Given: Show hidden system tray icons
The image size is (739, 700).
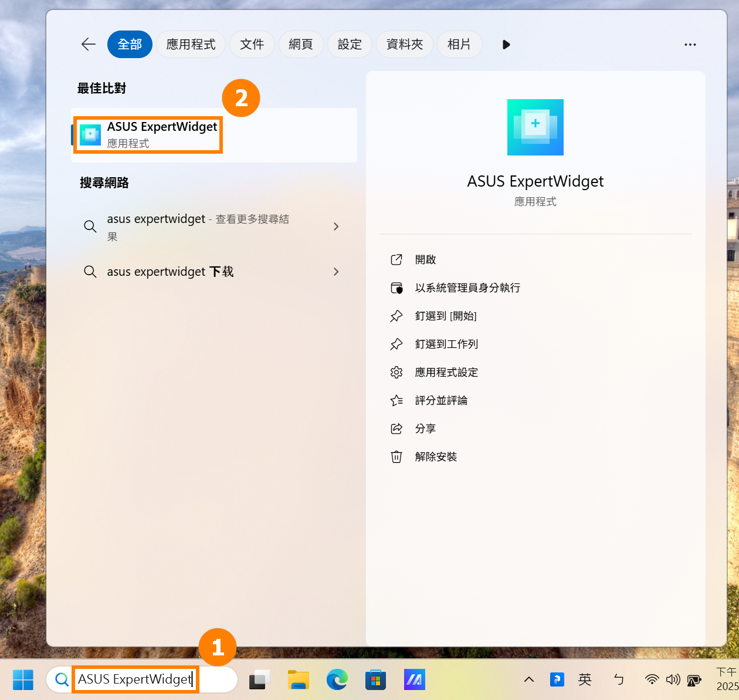Looking at the screenshot, I should click(529, 679).
